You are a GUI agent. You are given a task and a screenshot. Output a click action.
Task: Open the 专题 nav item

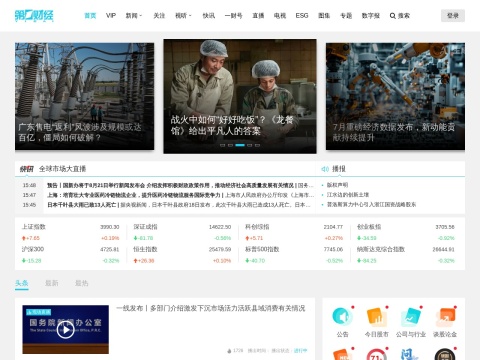point(346,16)
